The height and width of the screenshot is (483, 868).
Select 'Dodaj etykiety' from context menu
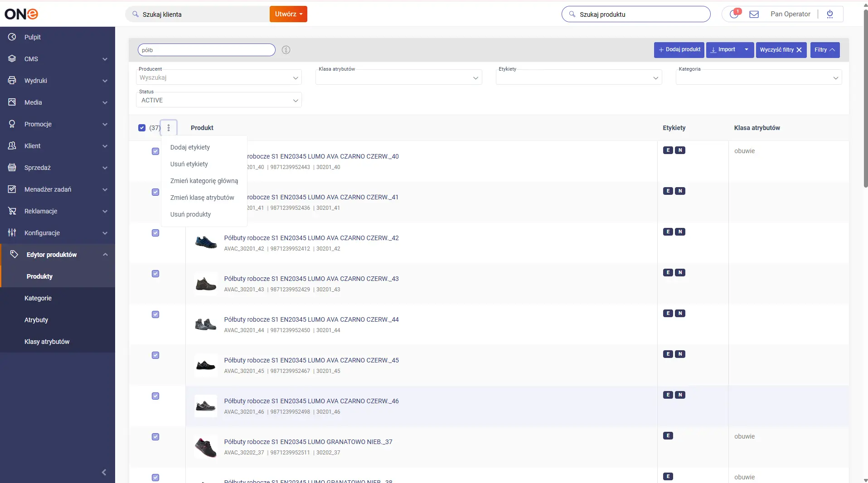(x=190, y=147)
